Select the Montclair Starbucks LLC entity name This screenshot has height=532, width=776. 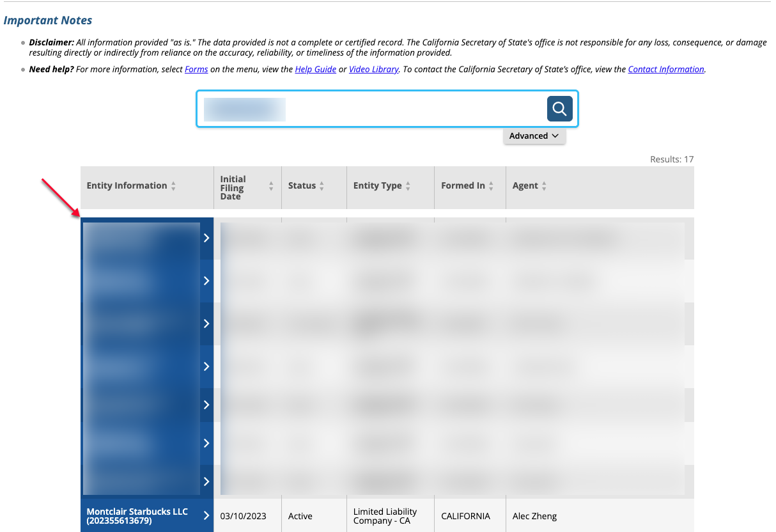[x=137, y=516]
